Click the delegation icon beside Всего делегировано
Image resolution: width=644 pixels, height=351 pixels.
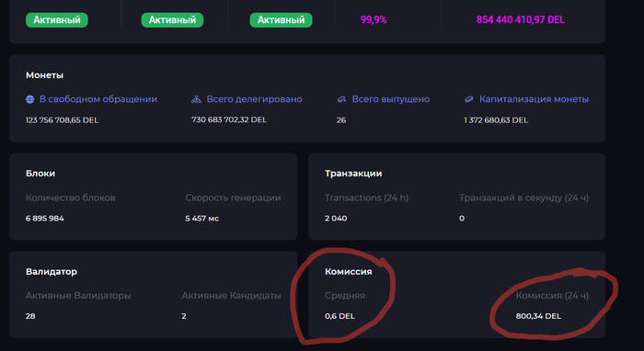pyautogui.click(x=196, y=99)
